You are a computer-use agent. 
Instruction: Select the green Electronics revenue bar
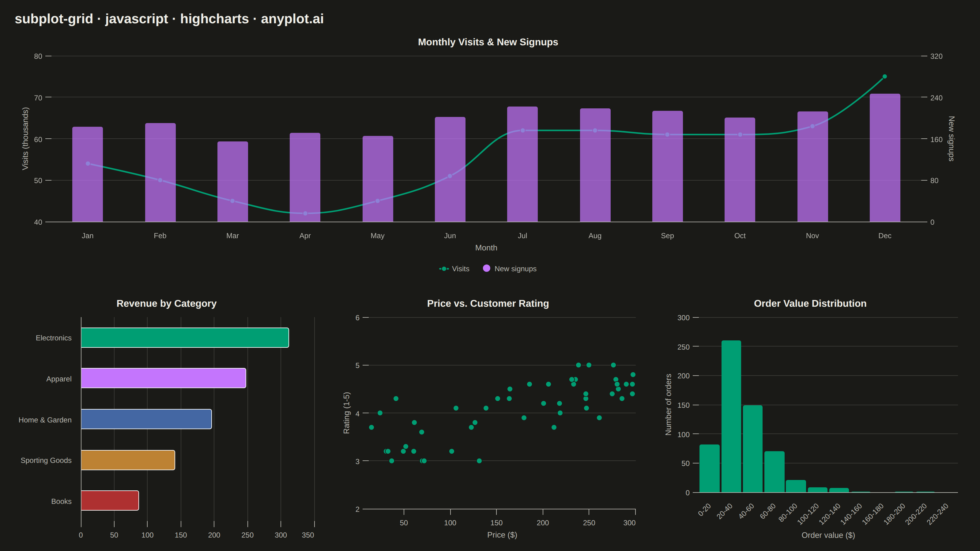coord(185,338)
